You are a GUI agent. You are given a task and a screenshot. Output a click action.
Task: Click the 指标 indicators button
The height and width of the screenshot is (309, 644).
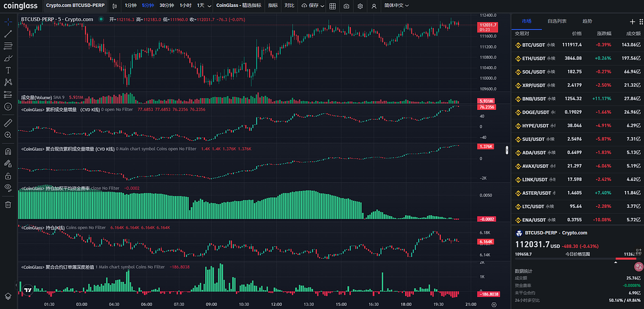click(272, 6)
